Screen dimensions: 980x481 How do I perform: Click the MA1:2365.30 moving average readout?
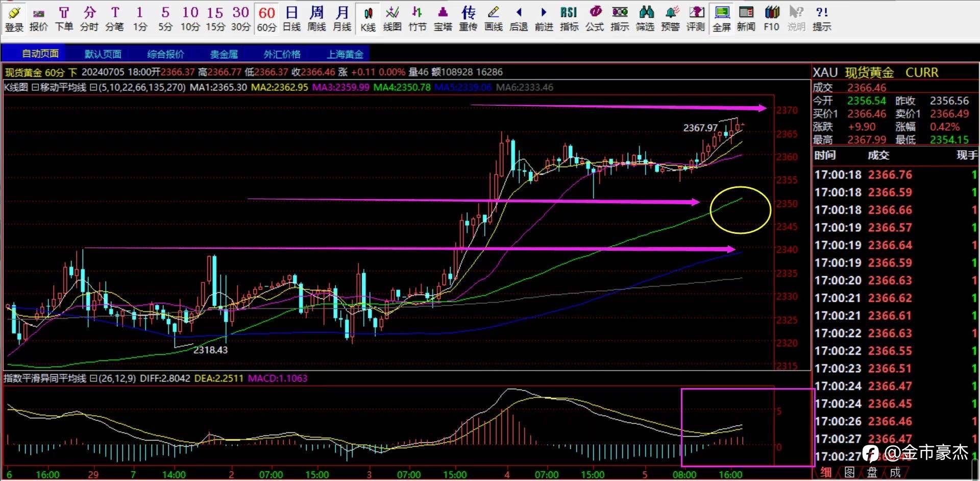coord(218,87)
